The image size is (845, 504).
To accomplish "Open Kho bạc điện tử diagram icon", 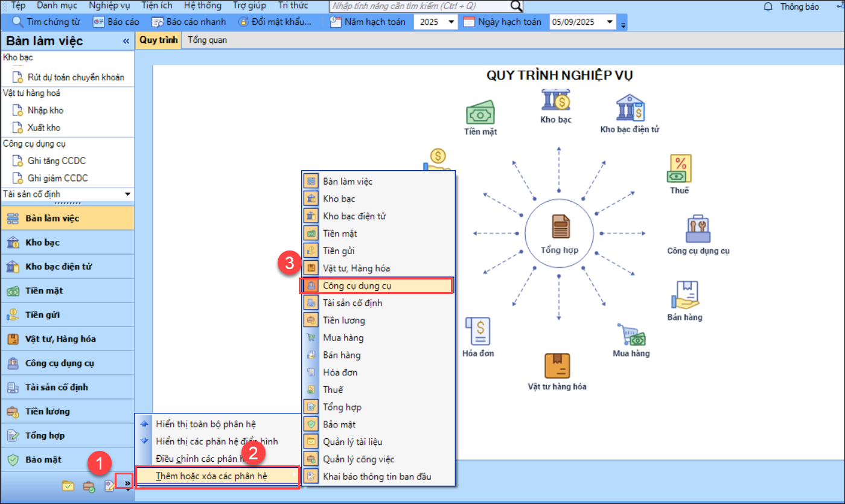I will tap(630, 108).
